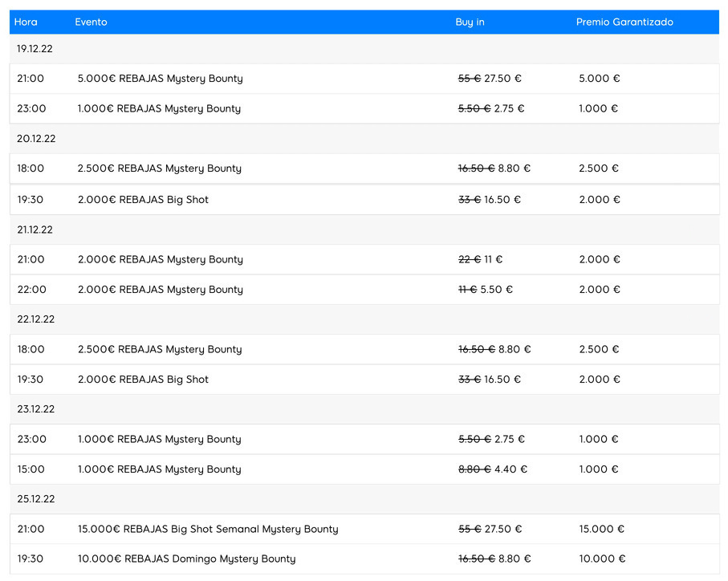Click the 25.12.22 date row
The width and height of the screenshot is (728, 581).
pos(35,499)
